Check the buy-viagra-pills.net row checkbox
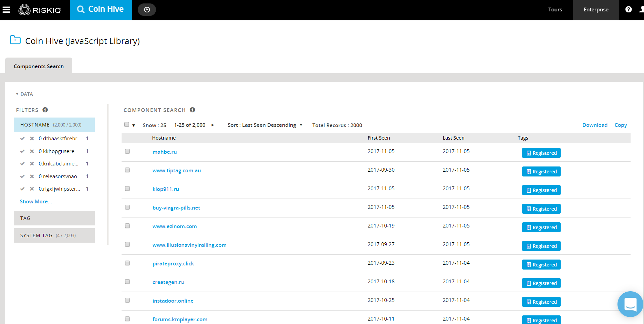Image resolution: width=644 pixels, height=324 pixels. click(x=127, y=207)
